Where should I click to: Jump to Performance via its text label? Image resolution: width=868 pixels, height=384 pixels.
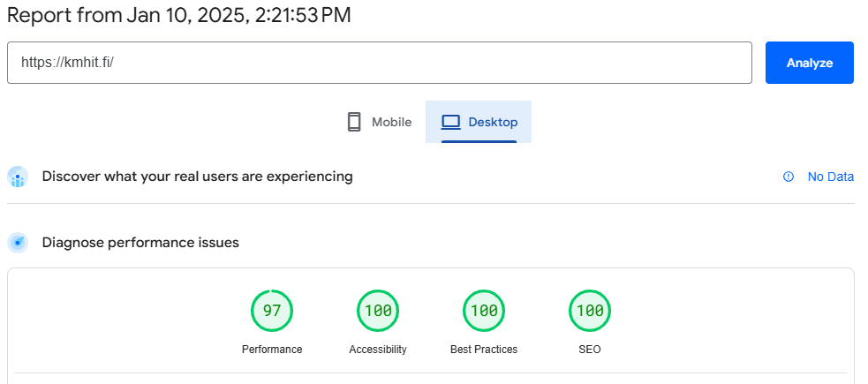pos(272,350)
